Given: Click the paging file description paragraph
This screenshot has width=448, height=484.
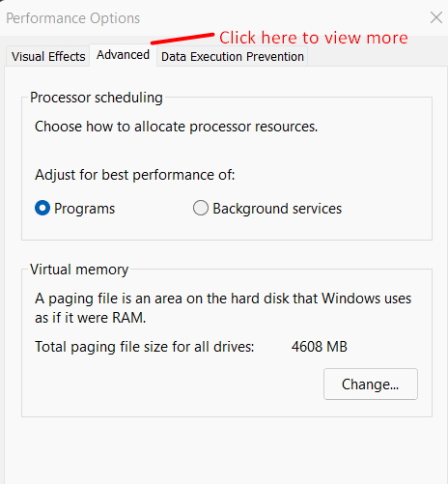Looking at the screenshot, I should coord(223,308).
